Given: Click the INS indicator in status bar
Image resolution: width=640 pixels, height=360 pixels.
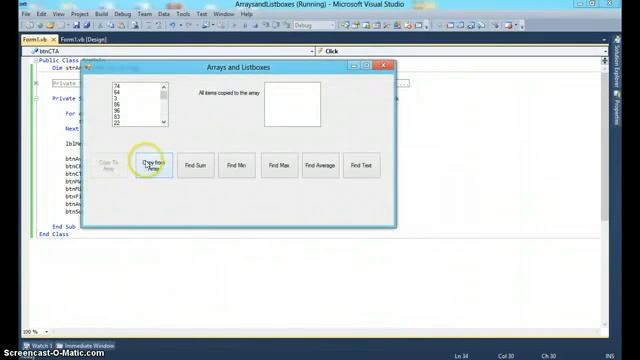Looking at the screenshot, I should (610, 356).
